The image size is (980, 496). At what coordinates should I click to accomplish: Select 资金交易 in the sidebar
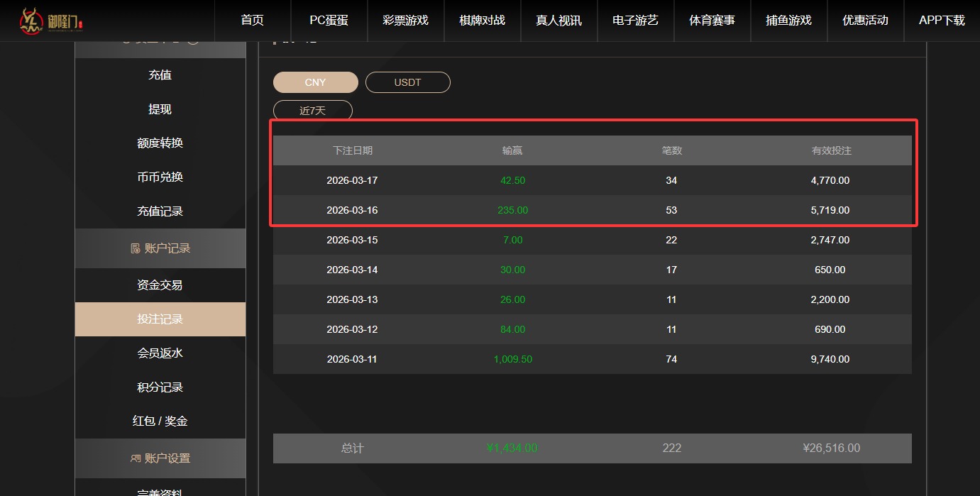(160, 285)
